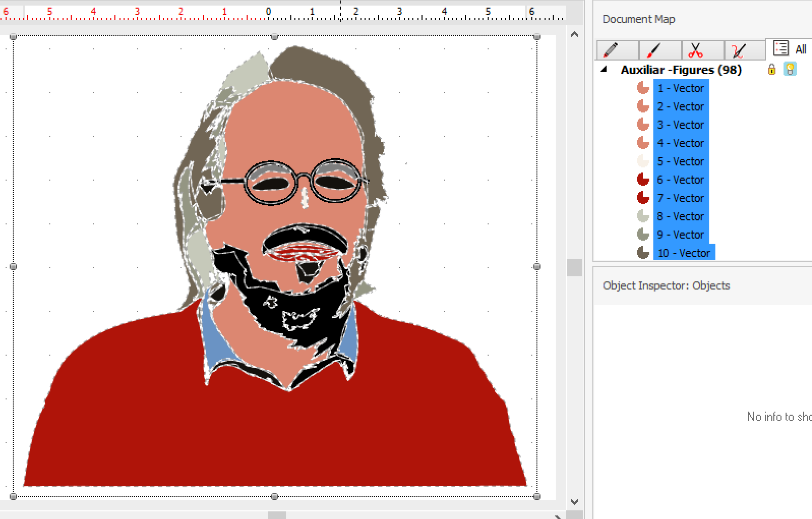
Task: Click the Document Map panel title
Action: [639, 19]
